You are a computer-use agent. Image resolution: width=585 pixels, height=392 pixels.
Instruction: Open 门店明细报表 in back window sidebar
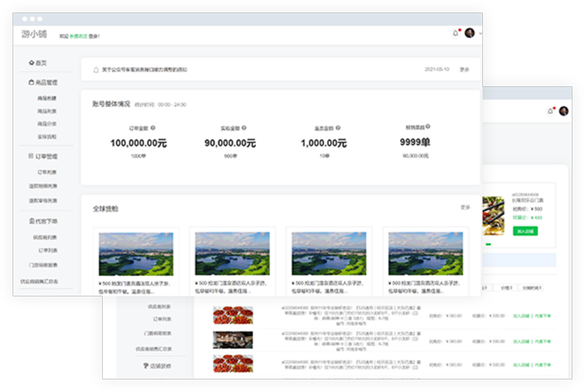point(157,333)
